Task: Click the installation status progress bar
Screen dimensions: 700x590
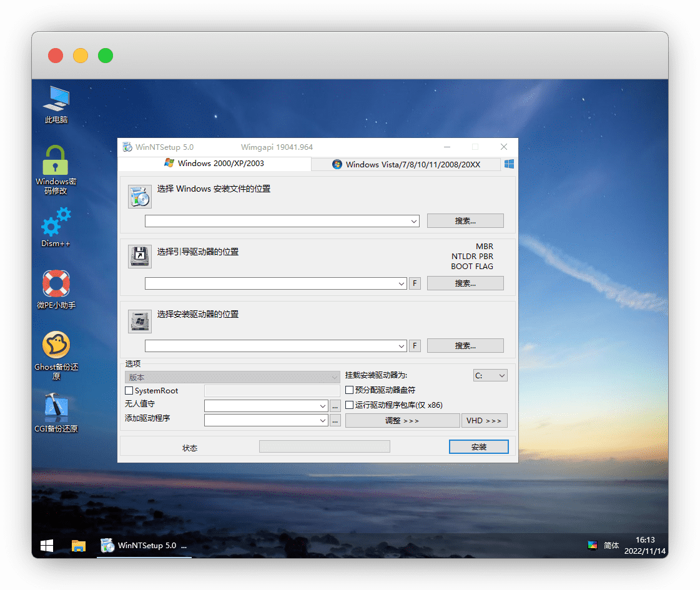Action: [x=324, y=446]
